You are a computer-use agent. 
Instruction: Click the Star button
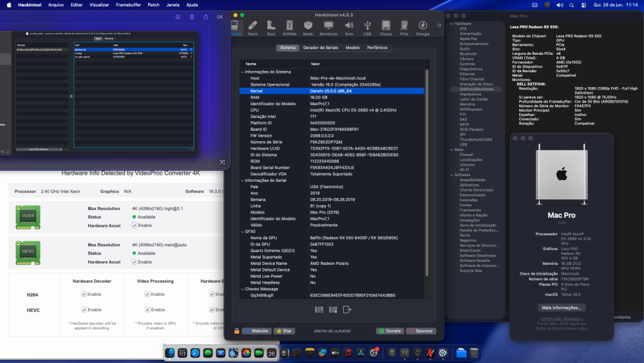pyautogui.click(x=284, y=331)
